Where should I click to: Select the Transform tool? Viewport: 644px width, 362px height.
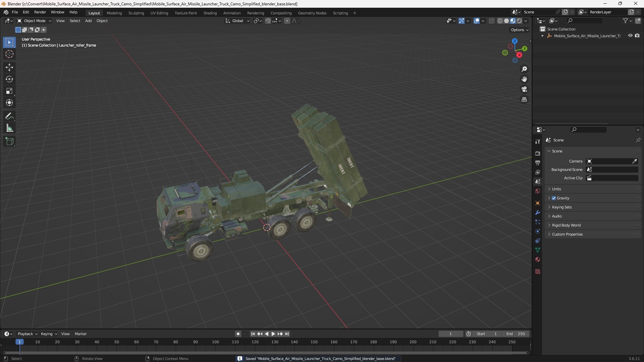click(9, 103)
